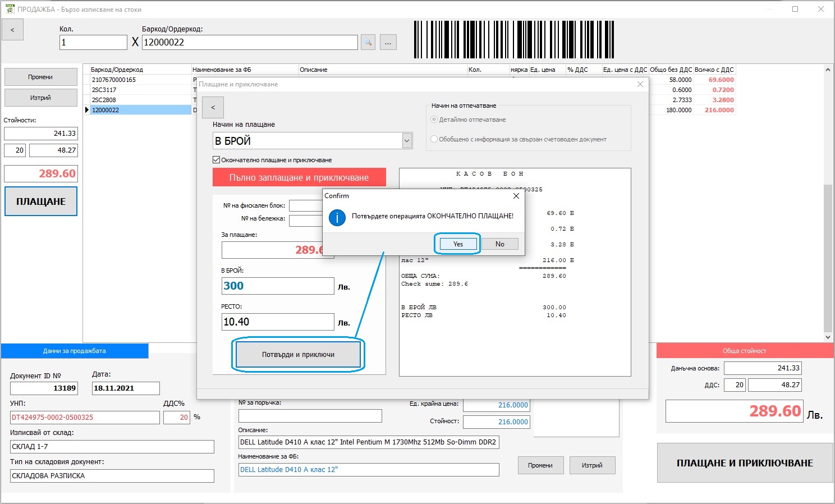Click the back arrow in the payment dialog
This screenshot has width=835, height=504.
point(213,107)
